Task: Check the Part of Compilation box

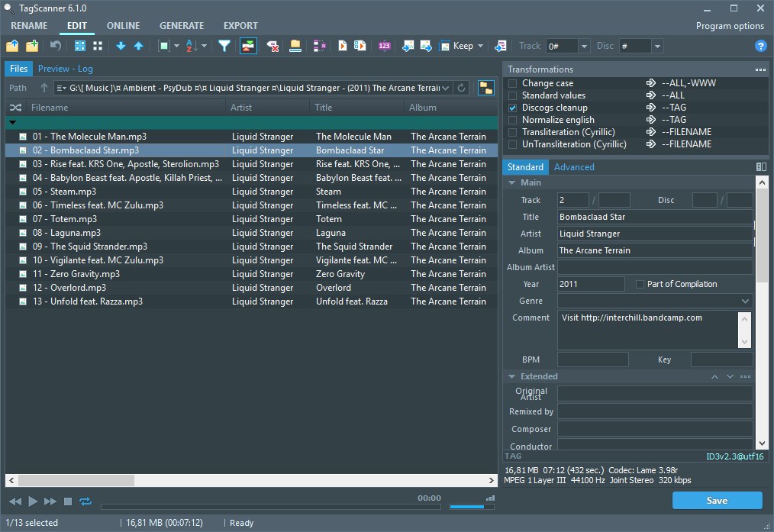Action: pyautogui.click(x=640, y=284)
